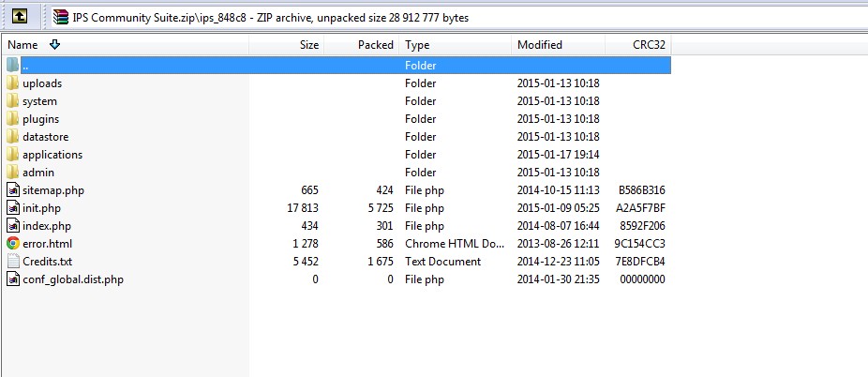Sort by the Type column header
868x377 pixels.
417,45
